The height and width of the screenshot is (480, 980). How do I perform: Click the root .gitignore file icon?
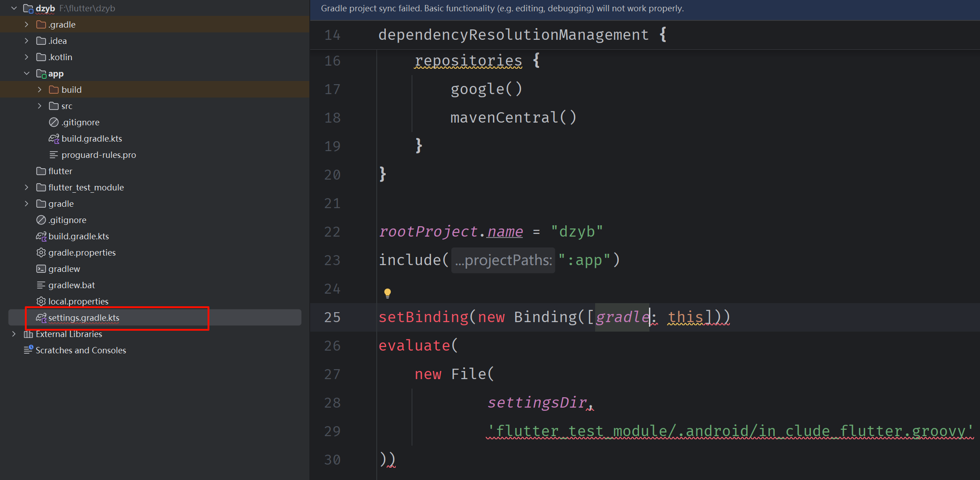click(x=41, y=220)
